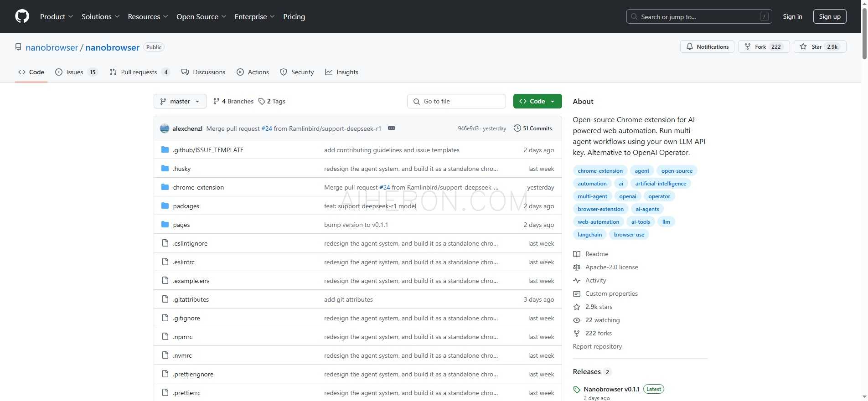Focus the Go to file input
Screen dimensions: 868x401
click(456, 101)
